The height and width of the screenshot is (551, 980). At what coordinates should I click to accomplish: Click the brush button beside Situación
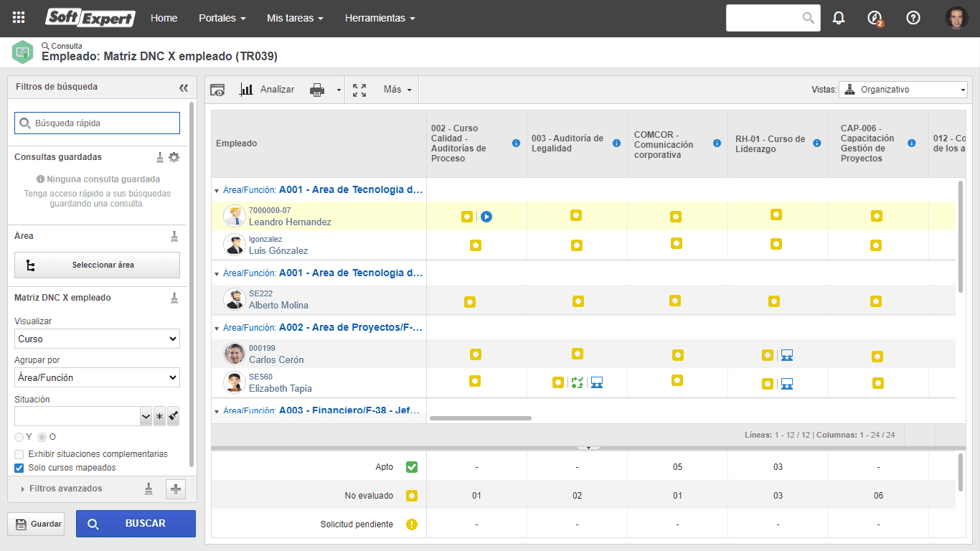173,416
